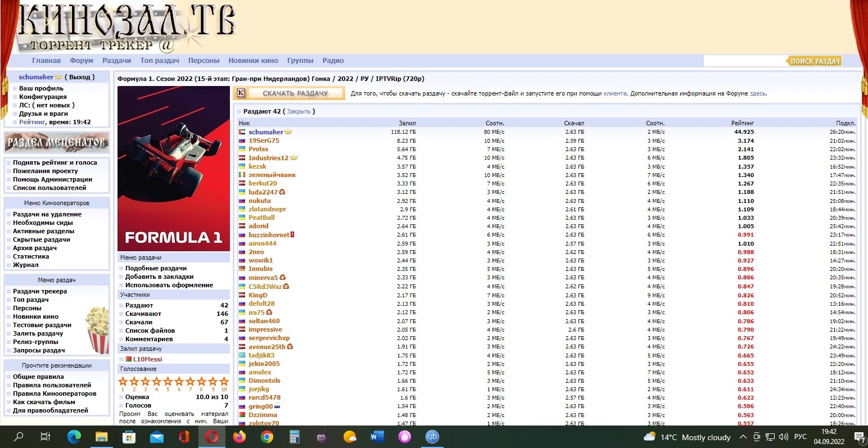Rate the torrent with the 10th star
The height and width of the screenshot is (448, 868).
[224, 382]
